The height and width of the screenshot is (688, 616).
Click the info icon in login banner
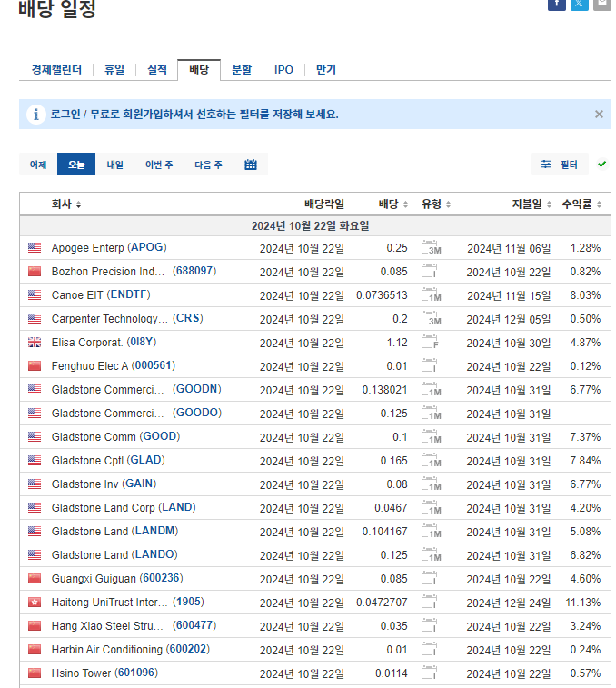click(36, 115)
